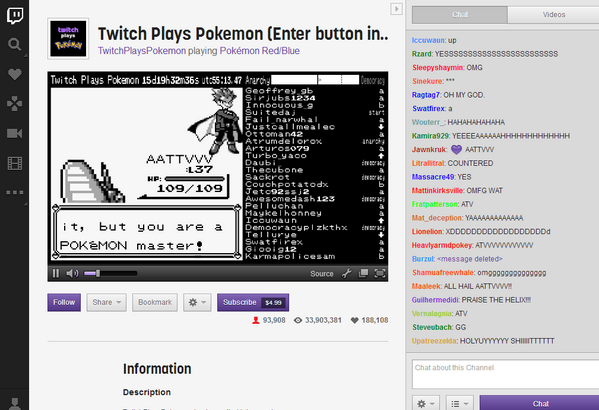Collapse chat with the arrow toggle button
Viewport: 599px width, 410px height.
point(396,9)
